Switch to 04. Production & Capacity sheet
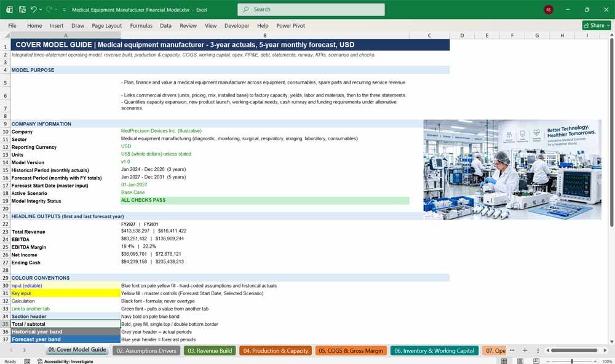The image size is (615, 364). click(276, 350)
